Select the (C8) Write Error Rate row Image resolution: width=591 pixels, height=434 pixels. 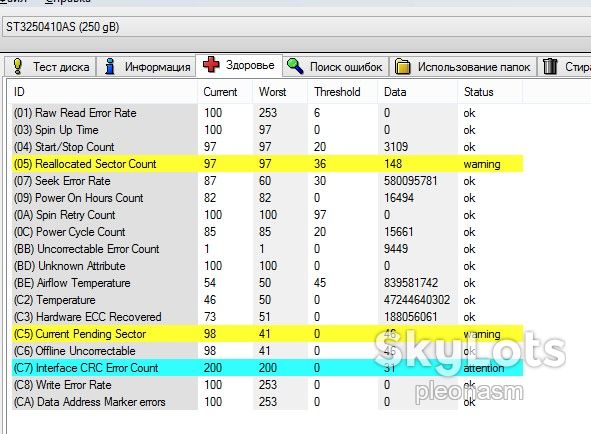[x=268, y=385]
